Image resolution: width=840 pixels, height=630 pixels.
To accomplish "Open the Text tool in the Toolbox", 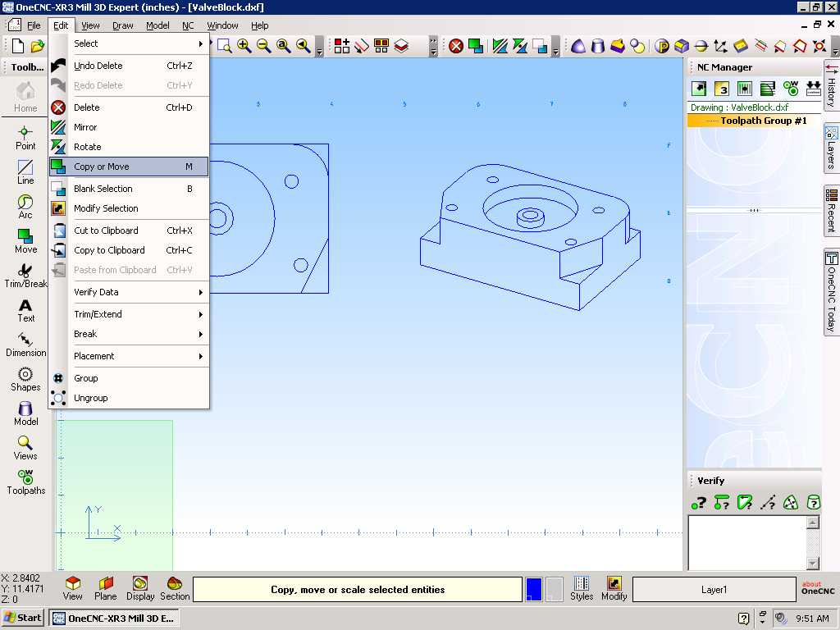I will pos(25,310).
